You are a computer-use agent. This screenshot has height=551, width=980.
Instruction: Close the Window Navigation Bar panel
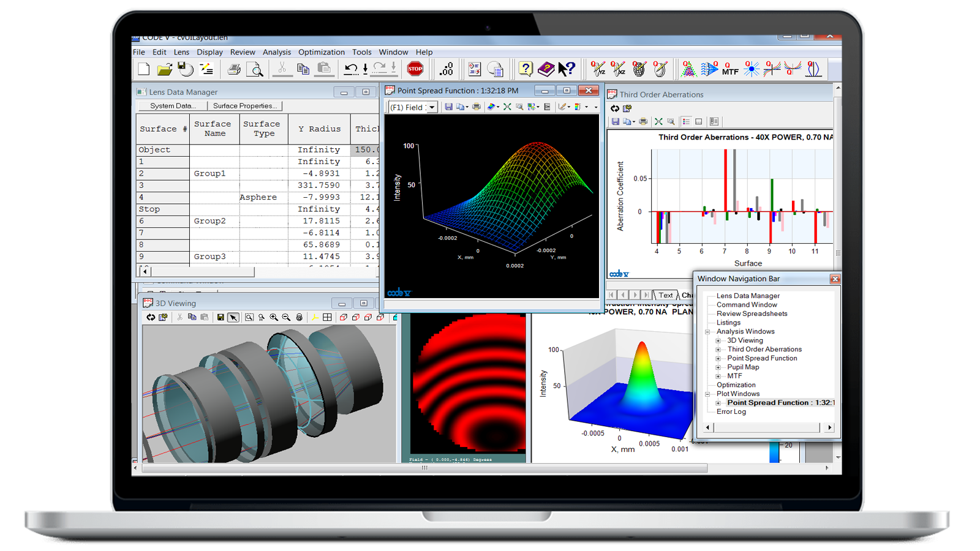(x=835, y=279)
